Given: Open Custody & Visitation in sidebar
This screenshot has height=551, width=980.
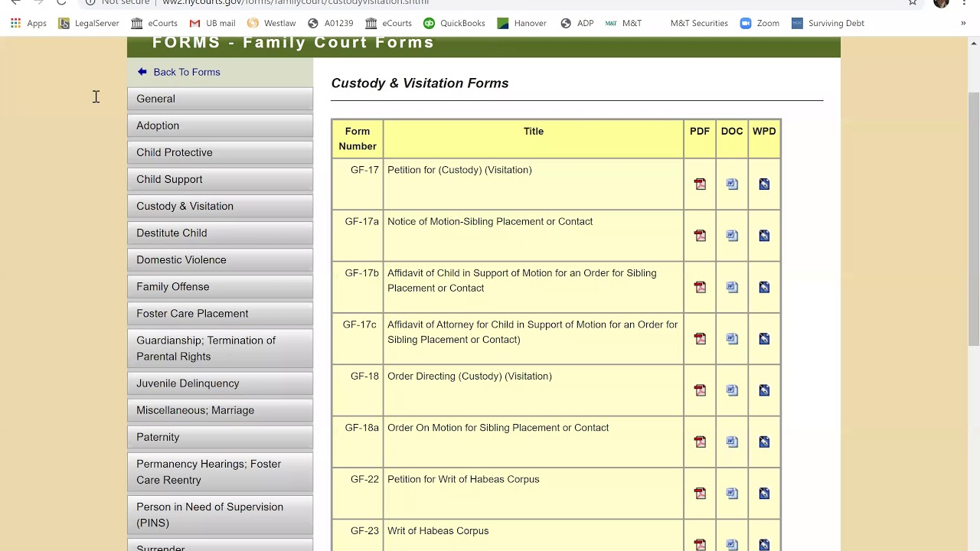Looking at the screenshot, I should click(x=220, y=206).
